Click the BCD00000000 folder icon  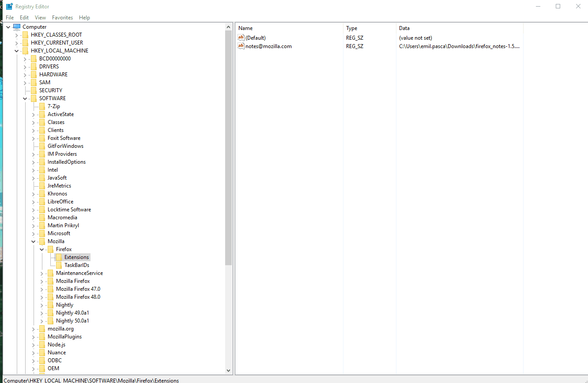pyautogui.click(x=34, y=59)
